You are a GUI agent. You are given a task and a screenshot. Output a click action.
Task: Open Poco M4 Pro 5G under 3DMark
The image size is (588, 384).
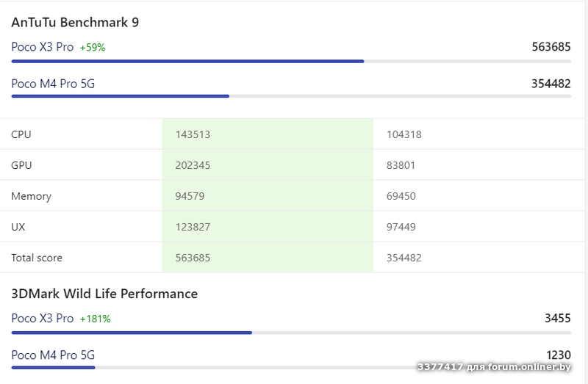coord(53,355)
